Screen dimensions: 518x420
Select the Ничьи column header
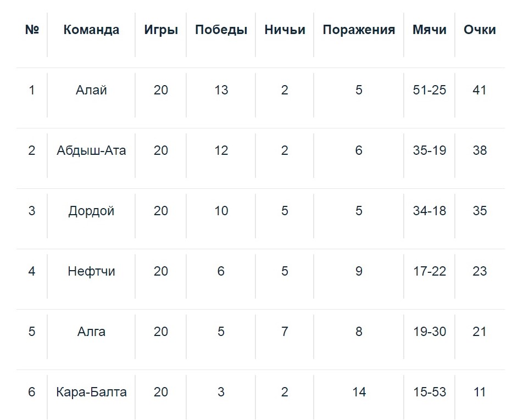pos(285,30)
